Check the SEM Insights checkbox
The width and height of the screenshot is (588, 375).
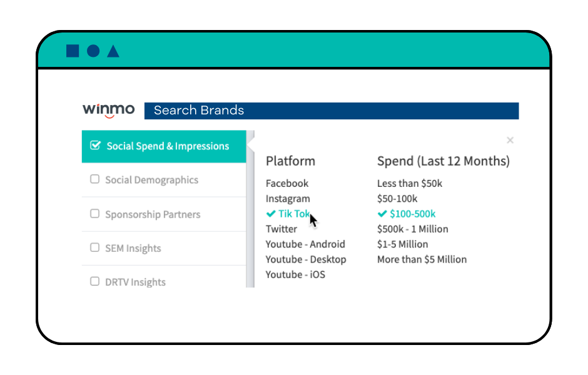point(95,247)
